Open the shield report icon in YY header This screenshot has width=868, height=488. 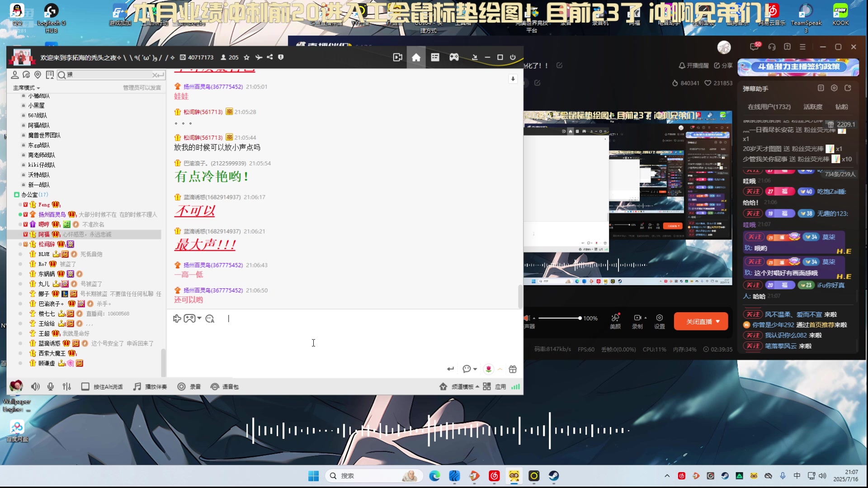[x=281, y=57]
